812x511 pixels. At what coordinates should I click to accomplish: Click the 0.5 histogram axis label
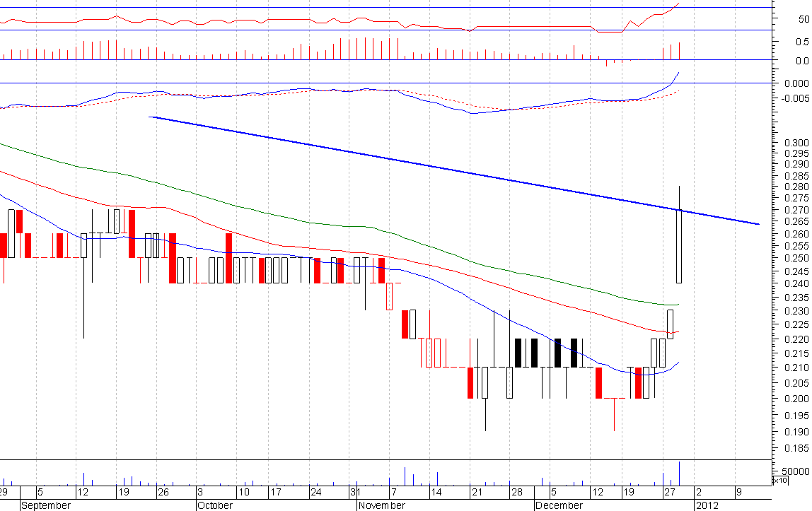pyautogui.click(x=803, y=42)
